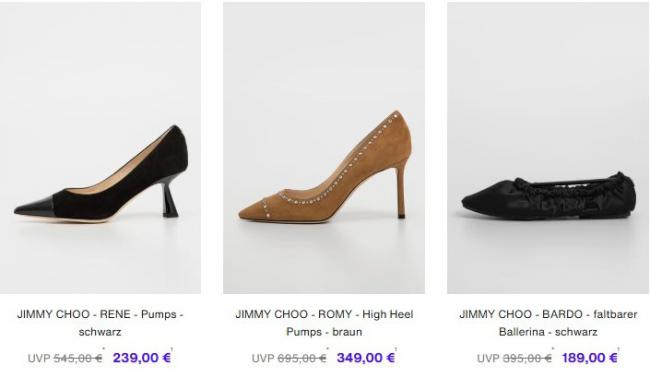Select the 349,00 € sale price
The image size is (650, 389).
(x=366, y=357)
